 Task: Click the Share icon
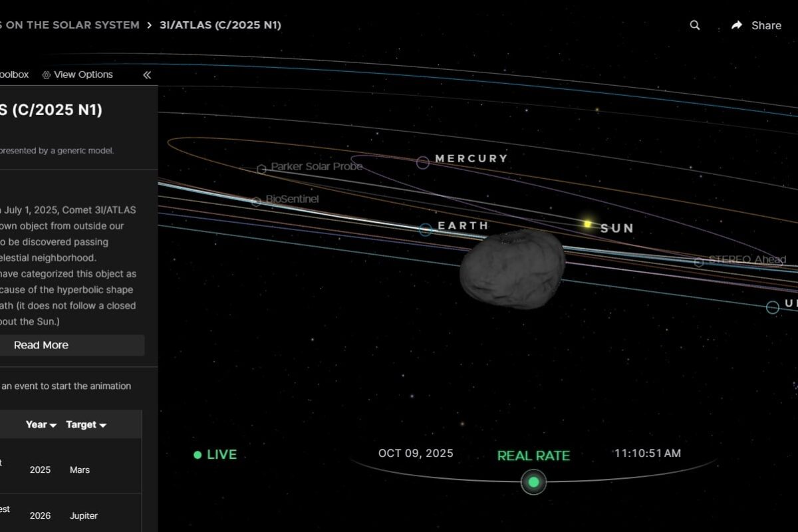[736, 25]
